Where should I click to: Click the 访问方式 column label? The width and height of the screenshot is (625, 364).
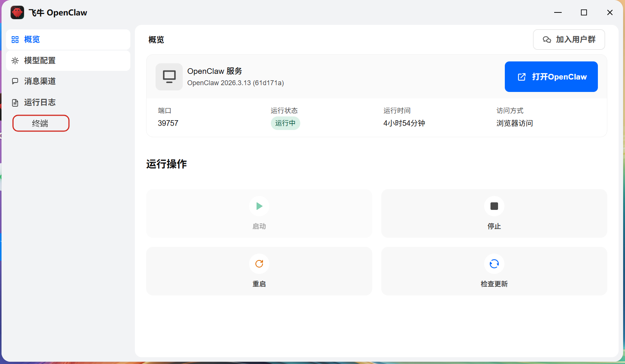[x=510, y=111]
